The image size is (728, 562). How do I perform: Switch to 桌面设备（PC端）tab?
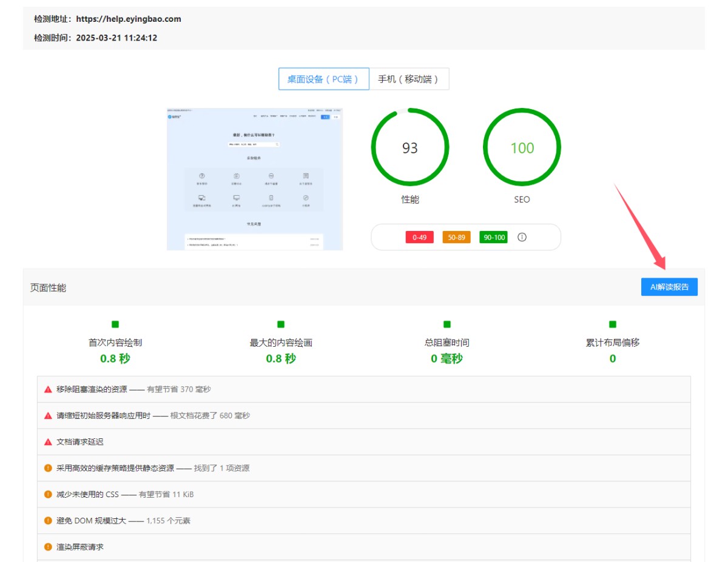click(323, 79)
